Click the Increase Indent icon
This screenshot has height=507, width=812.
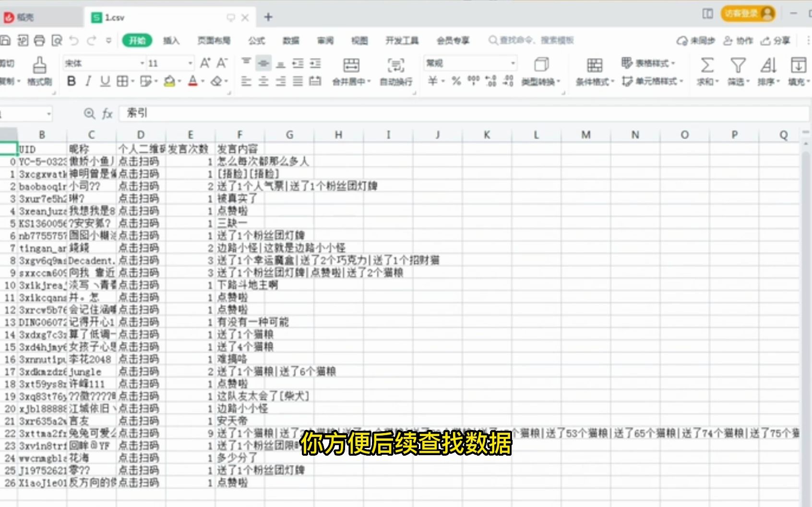[x=315, y=63]
